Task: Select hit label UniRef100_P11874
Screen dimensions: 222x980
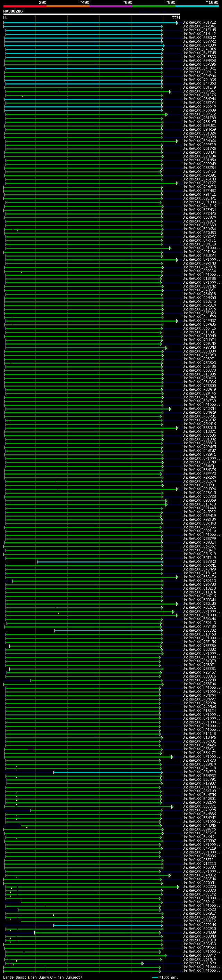Action: (x=199, y=592)
